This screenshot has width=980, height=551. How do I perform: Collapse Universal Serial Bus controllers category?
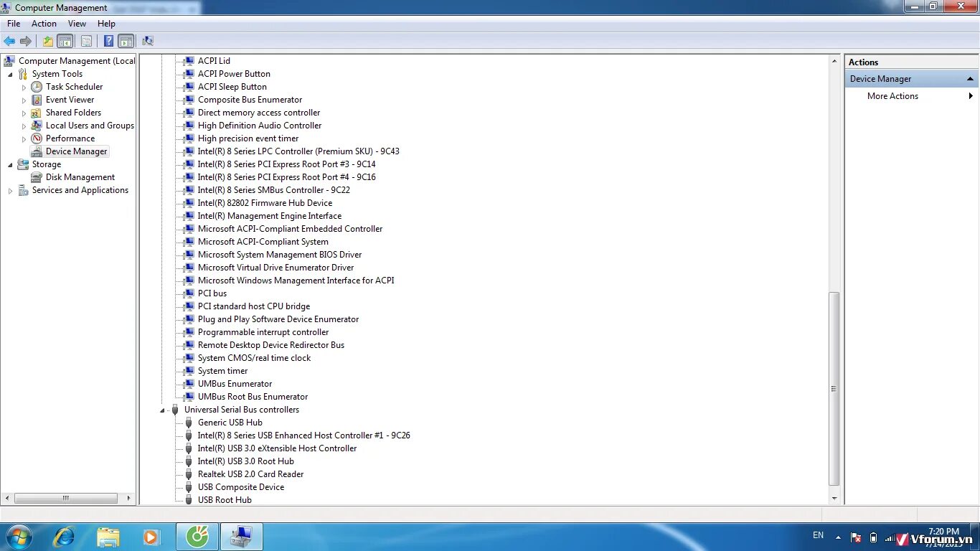tap(163, 410)
